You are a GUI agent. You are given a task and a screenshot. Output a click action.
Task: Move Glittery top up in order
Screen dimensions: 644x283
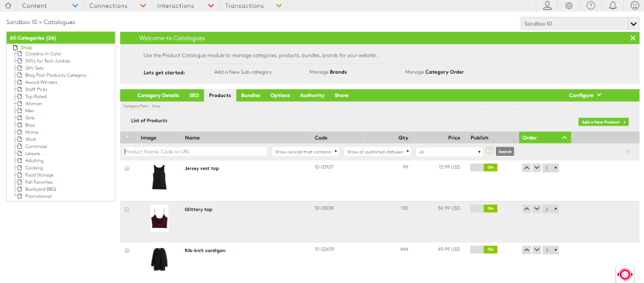pos(526,209)
